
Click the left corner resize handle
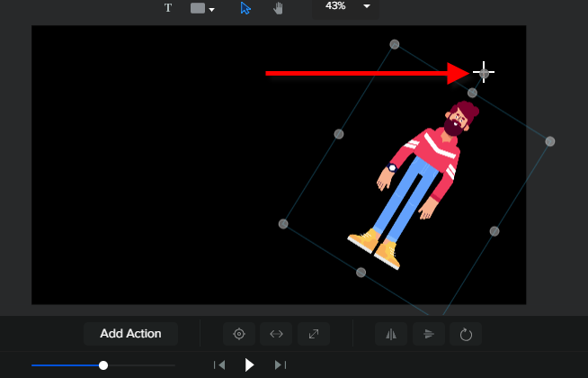(x=283, y=224)
